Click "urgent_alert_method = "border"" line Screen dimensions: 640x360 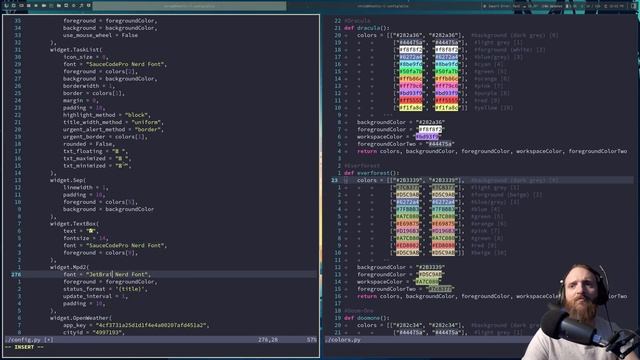click(113, 129)
